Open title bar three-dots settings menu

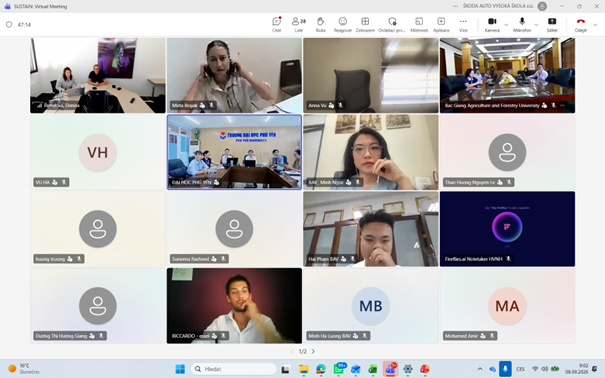click(x=455, y=6)
